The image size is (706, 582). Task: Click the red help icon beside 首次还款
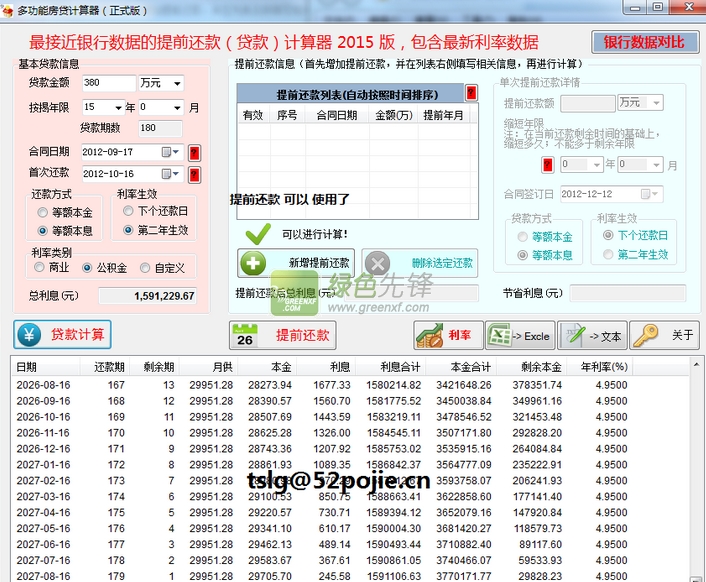[x=194, y=174]
